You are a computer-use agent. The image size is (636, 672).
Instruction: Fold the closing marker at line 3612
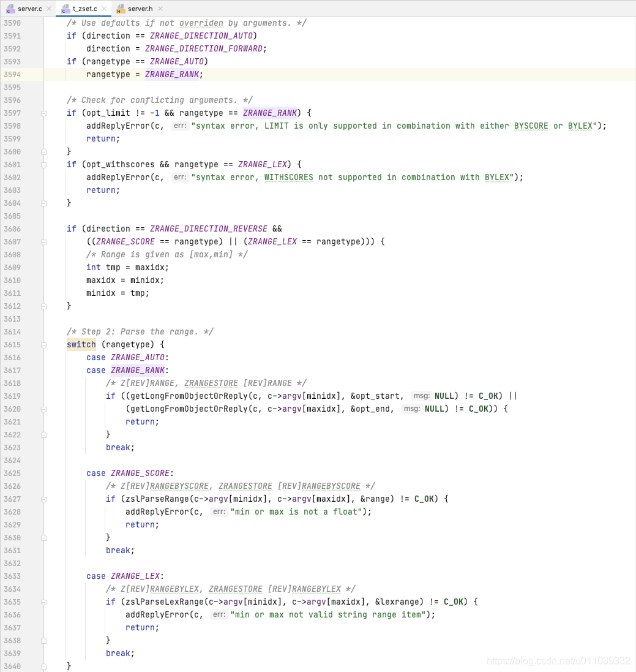click(x=43, y=306)
